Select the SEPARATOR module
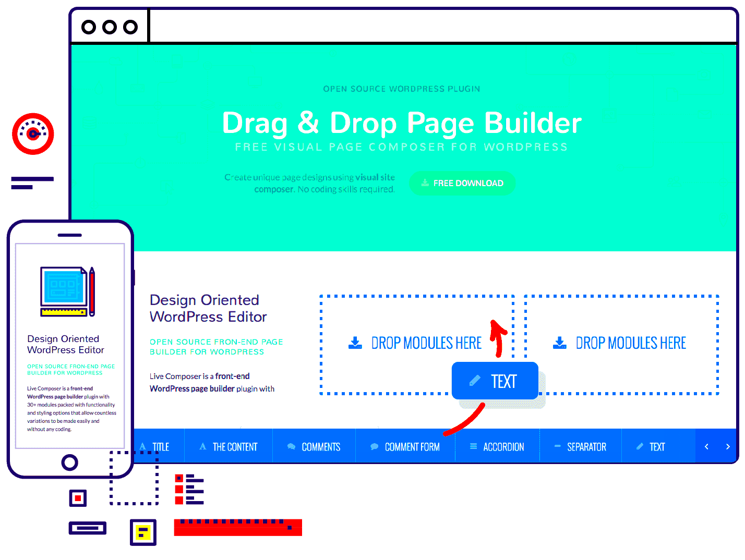Viewport: 745px width, 560px height. coord(581,447)
